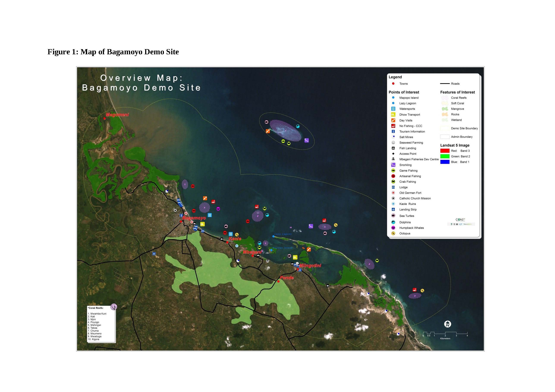555x392 pixels.
Task: Click the Humpback Whales legend icon
Action: coord(393,228)
